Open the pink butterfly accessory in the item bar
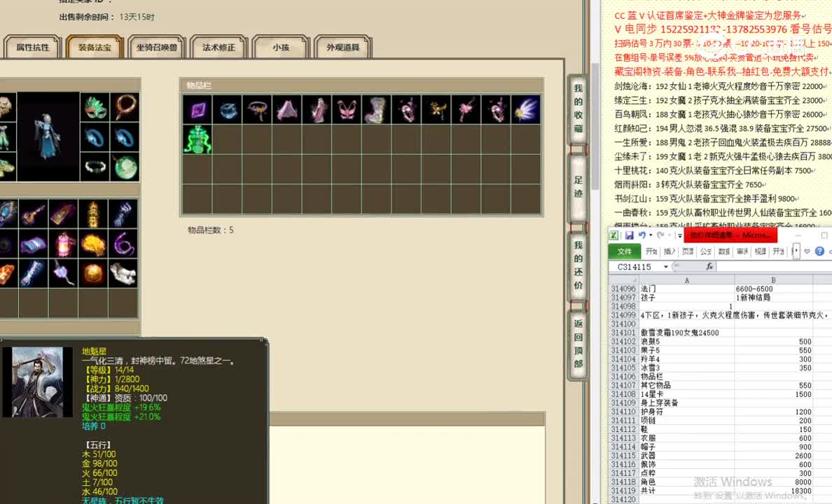 click(346, 108)
